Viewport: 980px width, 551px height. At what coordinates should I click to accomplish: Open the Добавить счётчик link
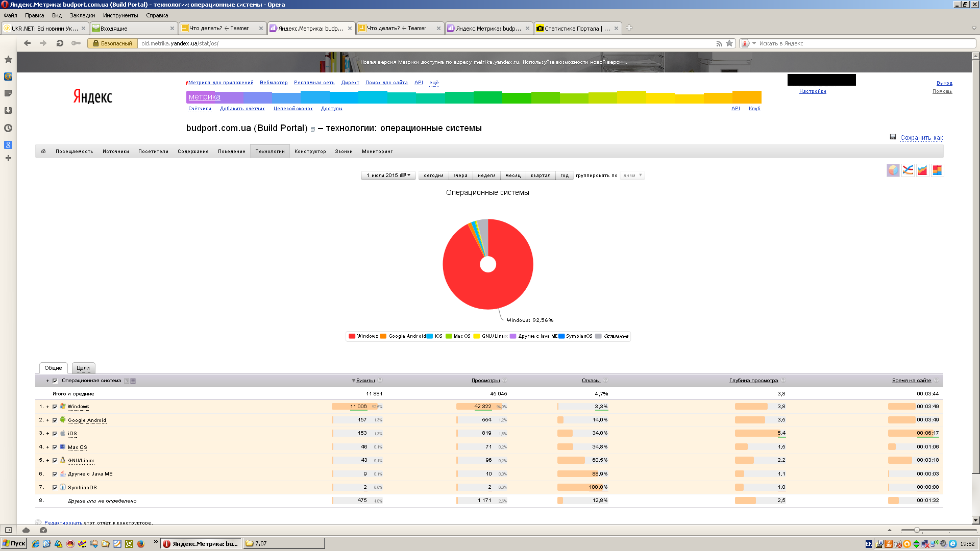coord(242,109)
